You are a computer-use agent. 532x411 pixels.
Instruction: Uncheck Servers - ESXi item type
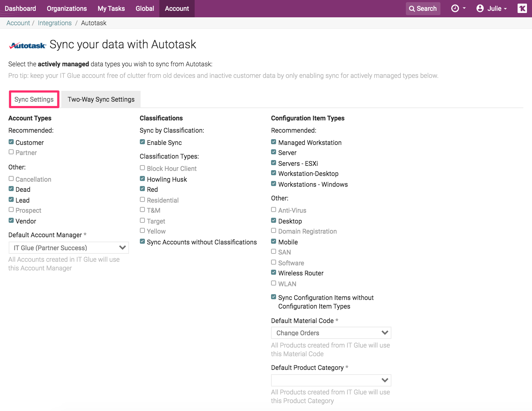click(274, 163)
